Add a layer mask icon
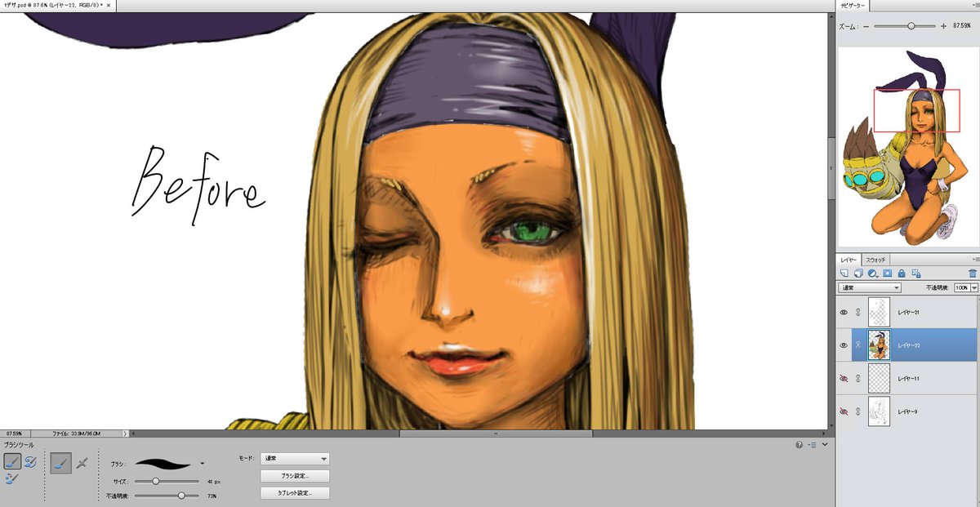The image size is (980, 507). [x=886, y=274]
